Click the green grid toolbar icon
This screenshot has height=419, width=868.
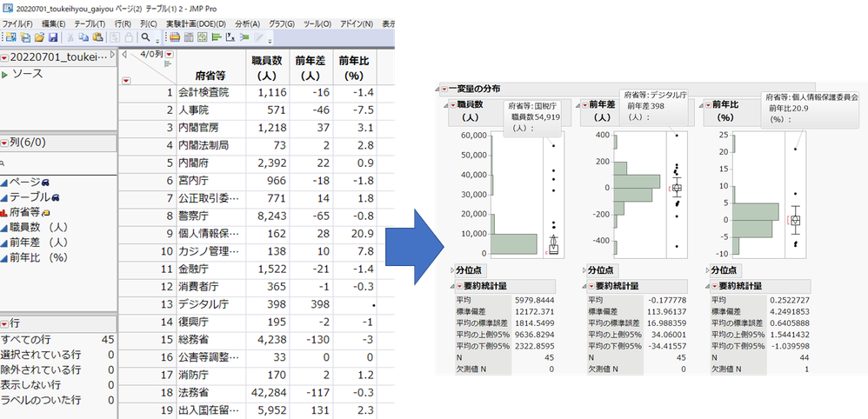point(203,37)
